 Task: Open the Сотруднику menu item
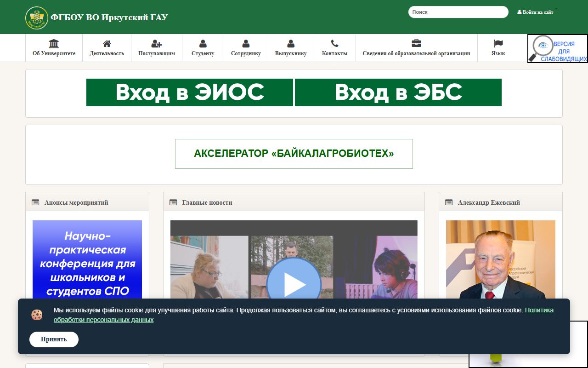[x=246, y=48]
